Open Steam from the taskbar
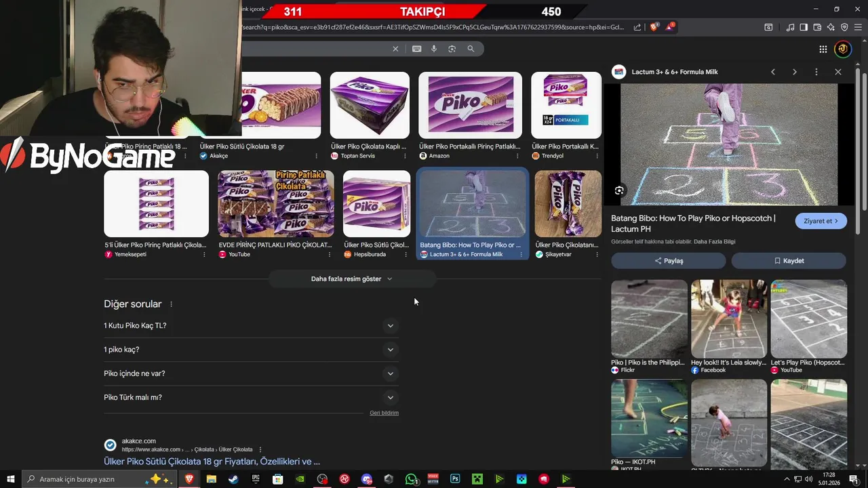Viewport: 868px width, 488px height. pos(233,479)
